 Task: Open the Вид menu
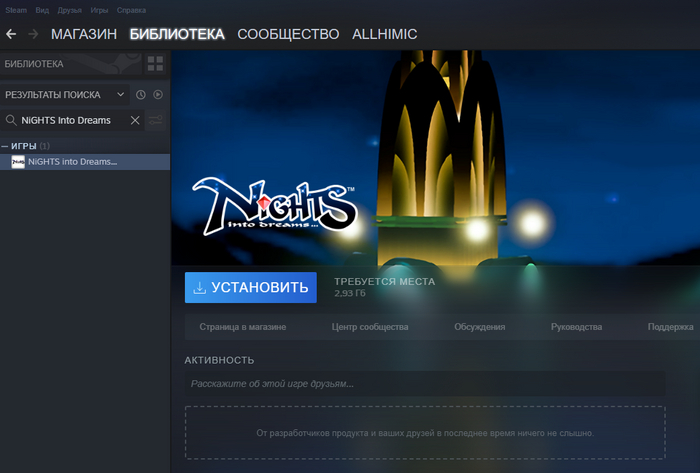[42, 10]
